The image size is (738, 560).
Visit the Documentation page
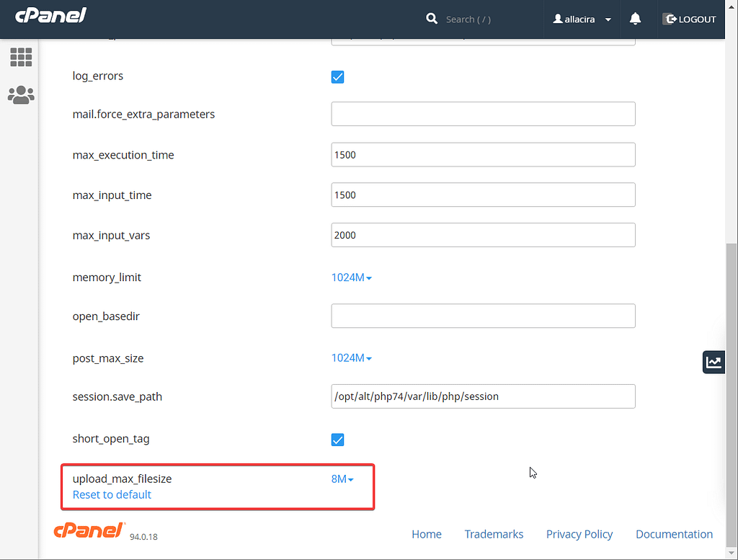(674, 534)
